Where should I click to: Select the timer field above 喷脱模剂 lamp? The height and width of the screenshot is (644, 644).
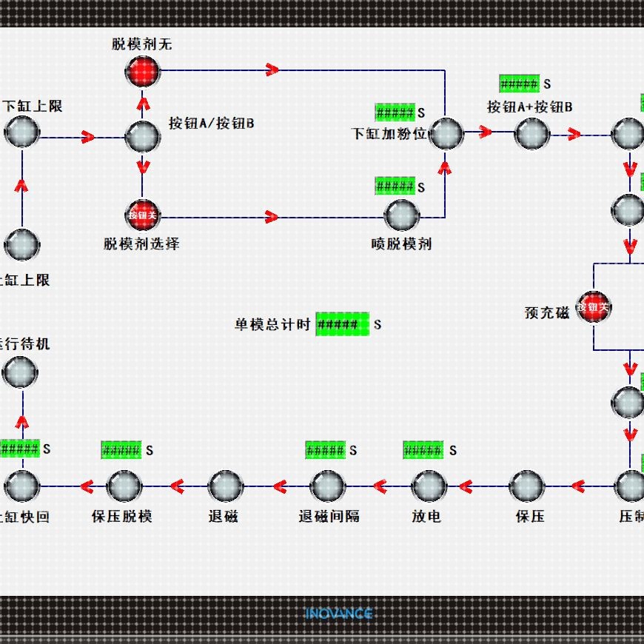395,187
